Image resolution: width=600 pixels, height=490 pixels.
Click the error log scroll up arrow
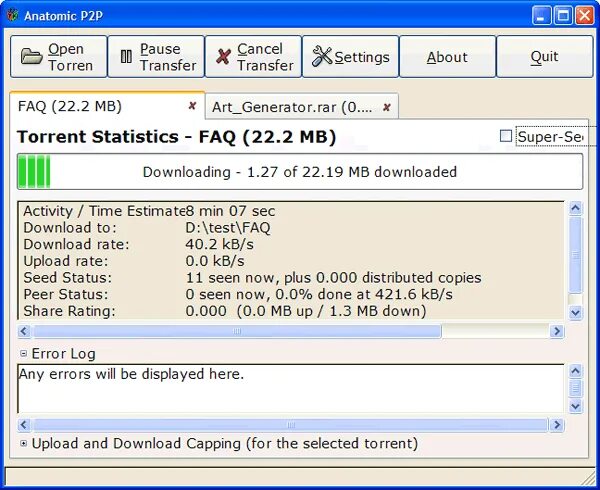point(576,371)
